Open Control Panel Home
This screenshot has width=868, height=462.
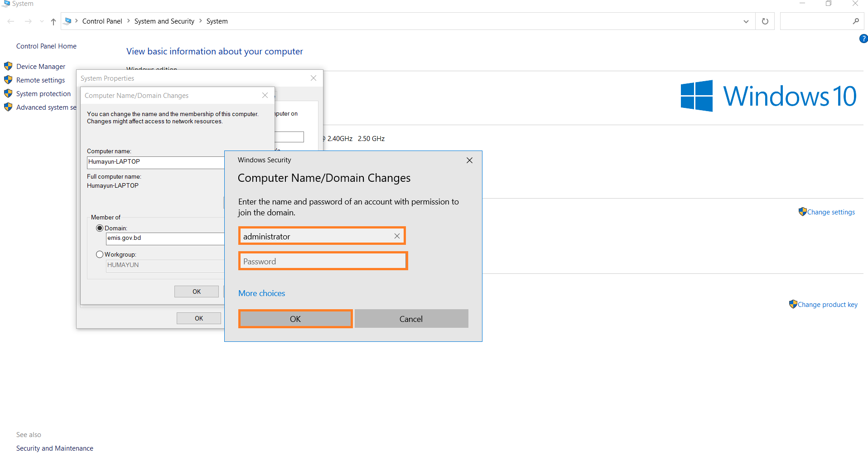(x=46, y=46)
